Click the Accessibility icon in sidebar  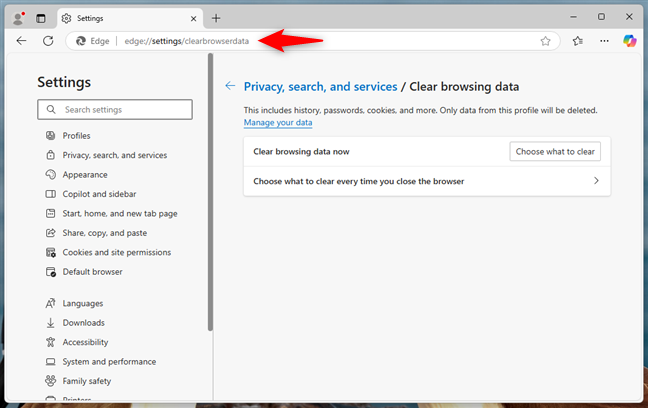click(50, 342)
